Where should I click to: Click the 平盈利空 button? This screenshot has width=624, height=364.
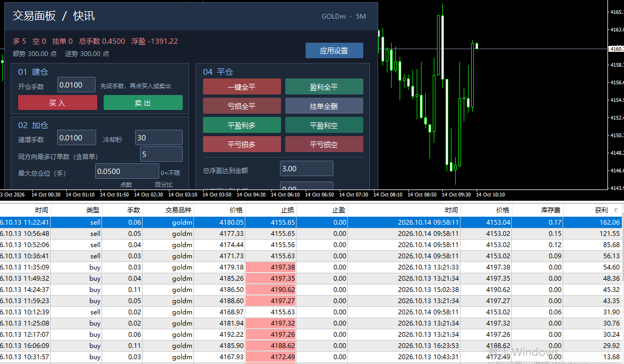point(324,125)
